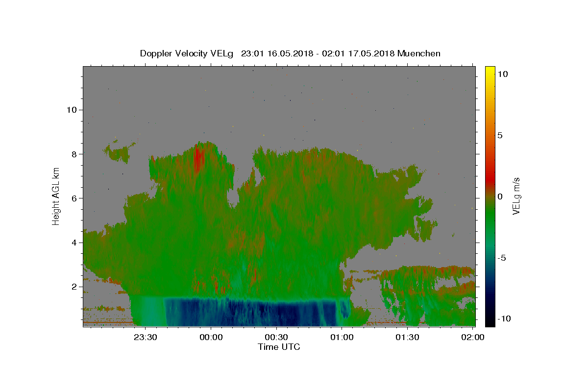The image size is (588, 392).
Task: Click the colorbar tick label 5
Action: pyautogui.click(x=500, y=135)
